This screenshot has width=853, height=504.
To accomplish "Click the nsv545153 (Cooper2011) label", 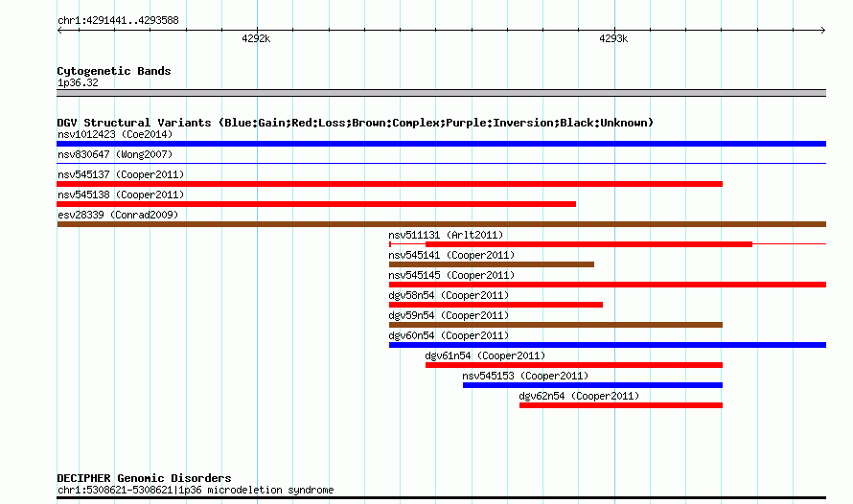I will coord(525,376).
